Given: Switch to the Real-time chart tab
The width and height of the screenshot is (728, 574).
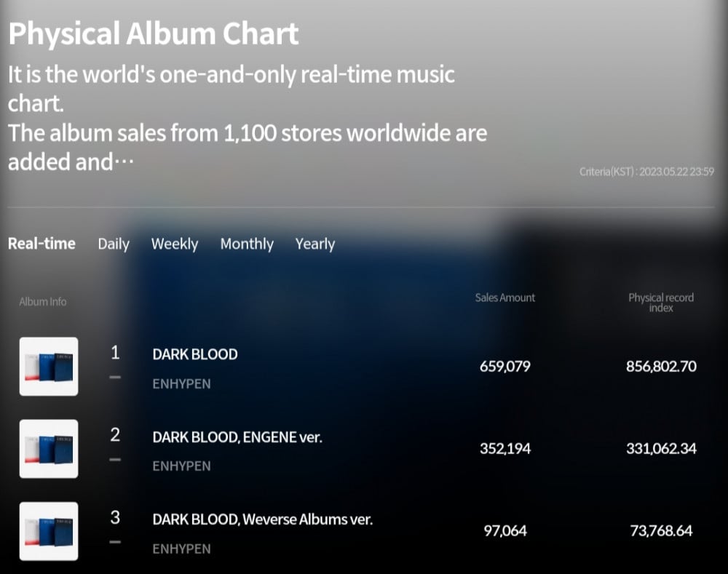Looking at the screenshot, I should coord(41,244).
